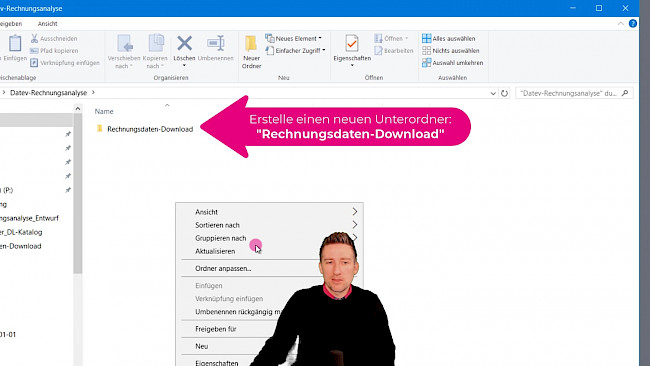The image size is (650, 366).
Task: Click the Löschen X icon
Action: [184, 43]
